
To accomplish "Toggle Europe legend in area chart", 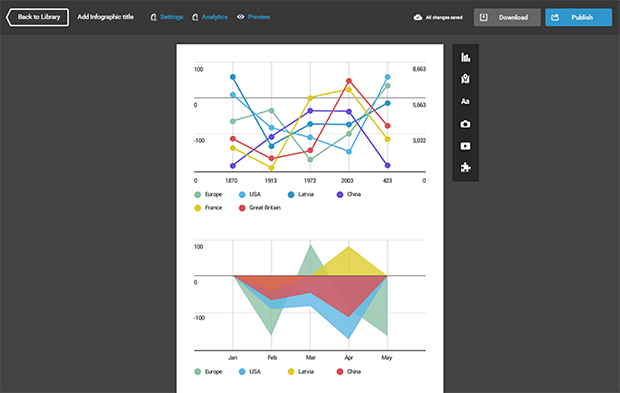I will (208, 372).
